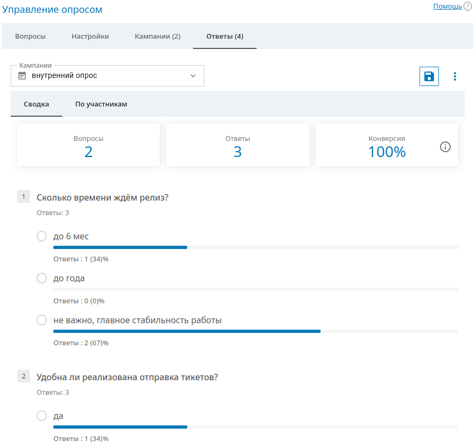Select the Сводка sub-tab
476x448 pixels.
[37, 104]
